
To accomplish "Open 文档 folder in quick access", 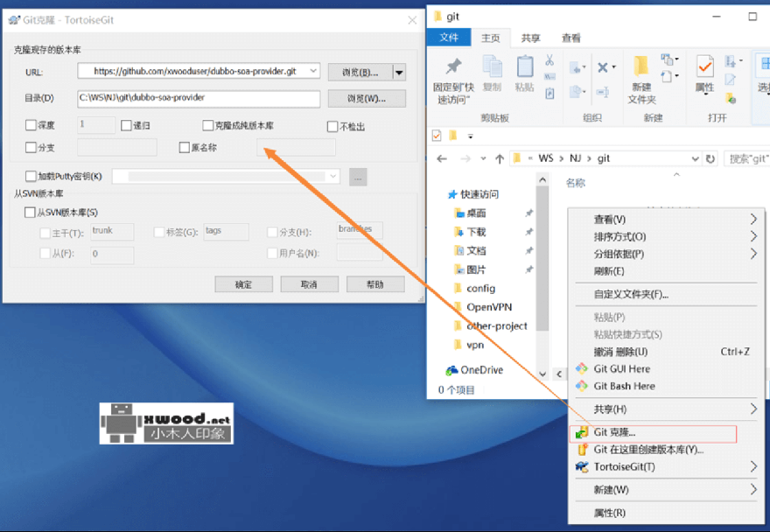I will [x=471, y=251].
